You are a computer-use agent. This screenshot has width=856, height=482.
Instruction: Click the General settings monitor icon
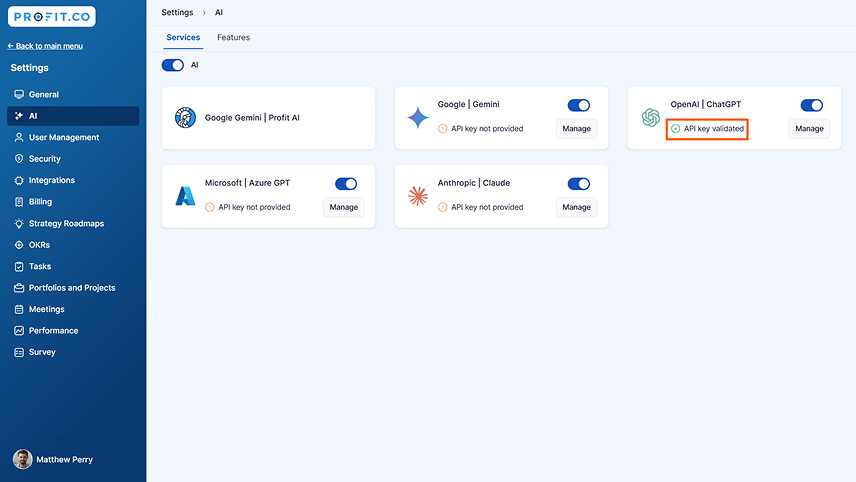click(x=19, y=94)
